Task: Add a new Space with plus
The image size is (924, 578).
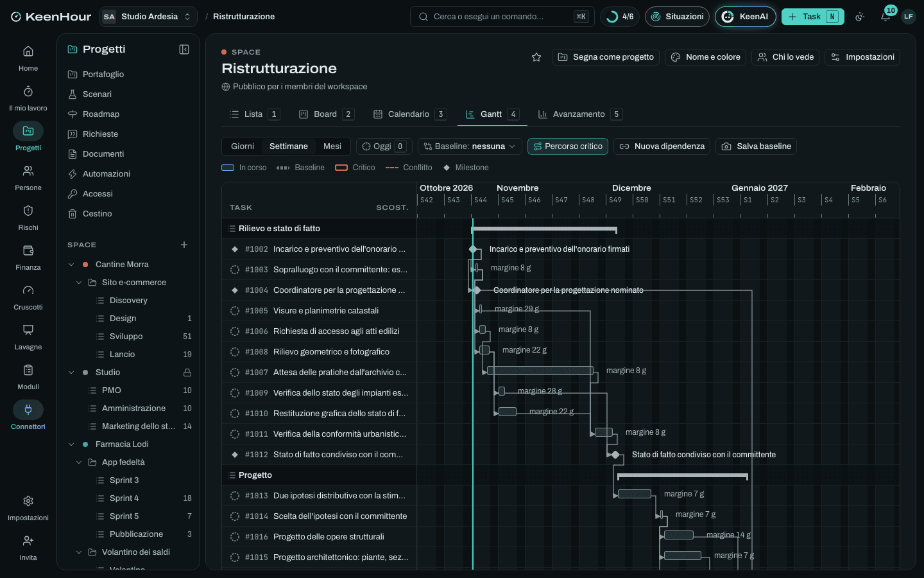Action: point(184,245)
